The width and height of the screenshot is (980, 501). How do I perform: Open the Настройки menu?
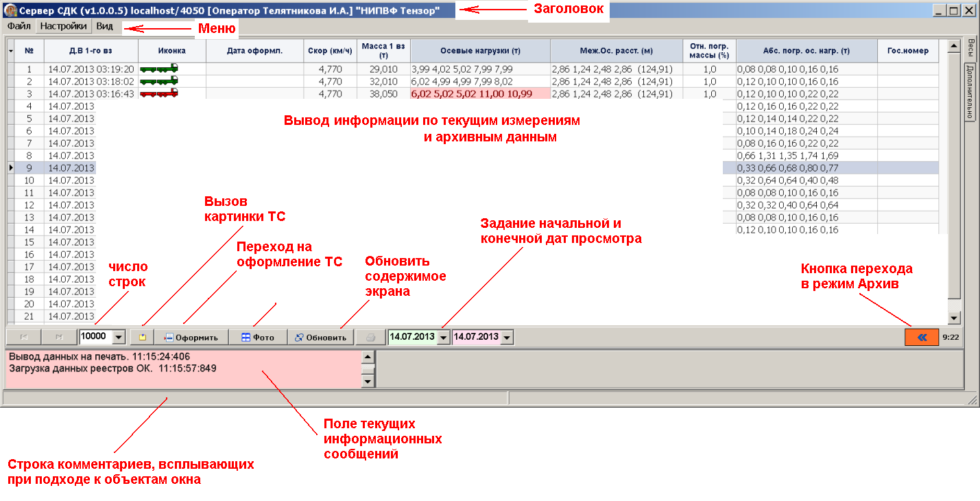pyautogui.click(x=63, y=27)
